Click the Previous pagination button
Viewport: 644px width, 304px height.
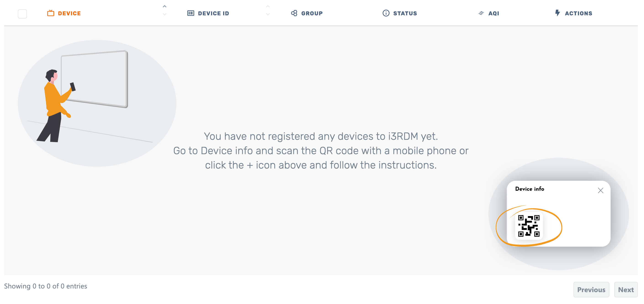pyautogui.click(x=591, y=290)
